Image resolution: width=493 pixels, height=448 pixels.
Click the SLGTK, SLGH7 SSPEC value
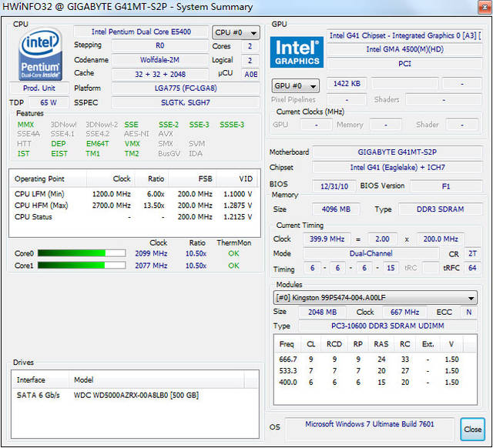click(x=186, y=102)
